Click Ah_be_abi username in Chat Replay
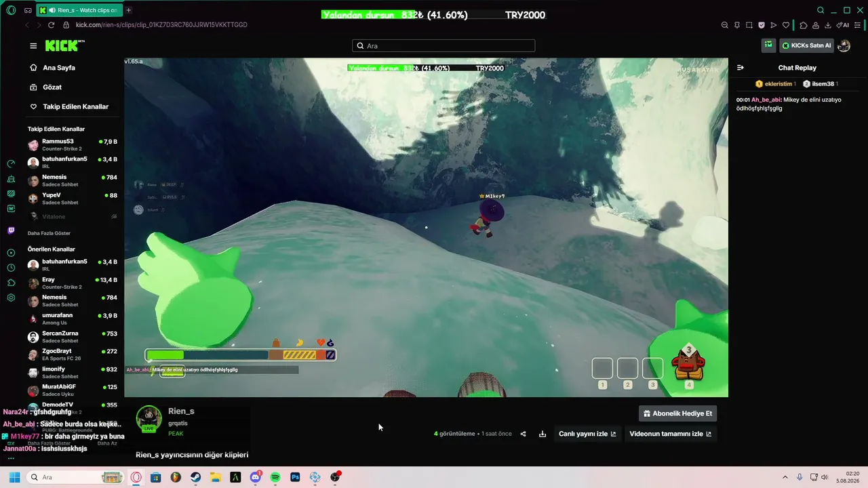868x488 pixels. (x=766, y=100)
